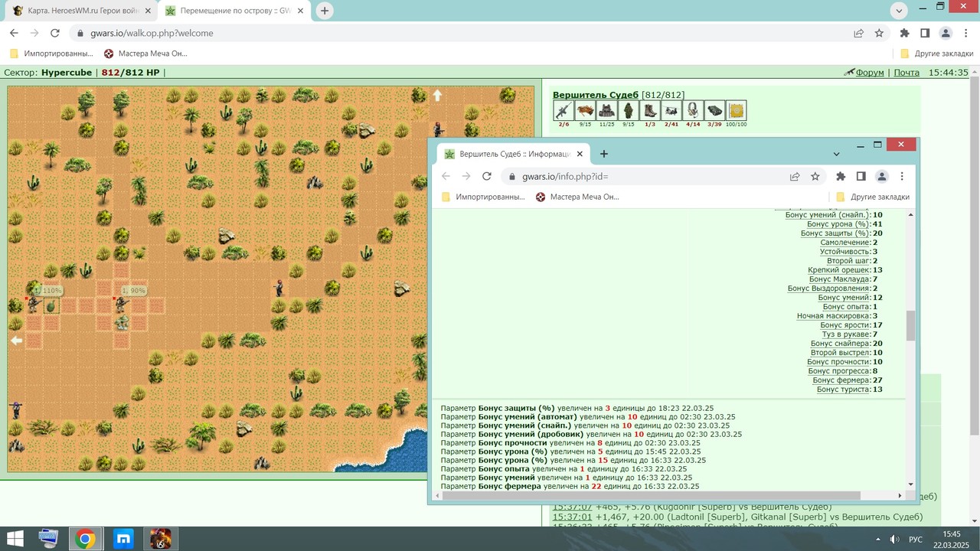Open the combat boots equipment slot
Image resolution: width=980 pixels, height=551 pixels.
(x=650, y=110)
